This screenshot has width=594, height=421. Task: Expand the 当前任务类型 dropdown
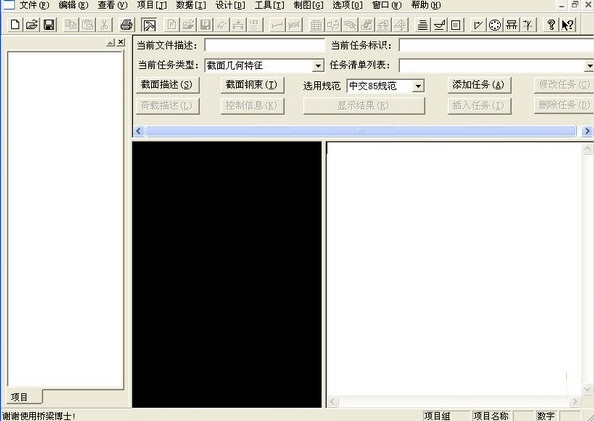coord(318,66)
